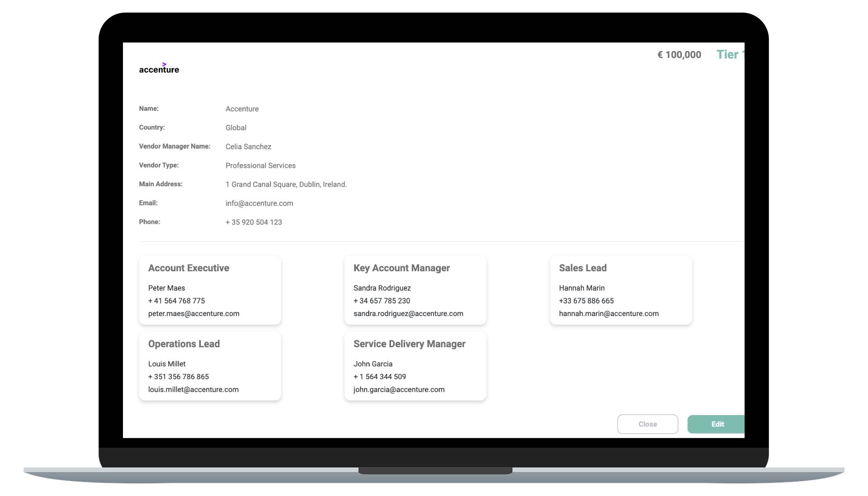Click the phone + 35 920 504 123
Image resolution: width=868 pixels, height=496 pixels.
pos(254,222)
